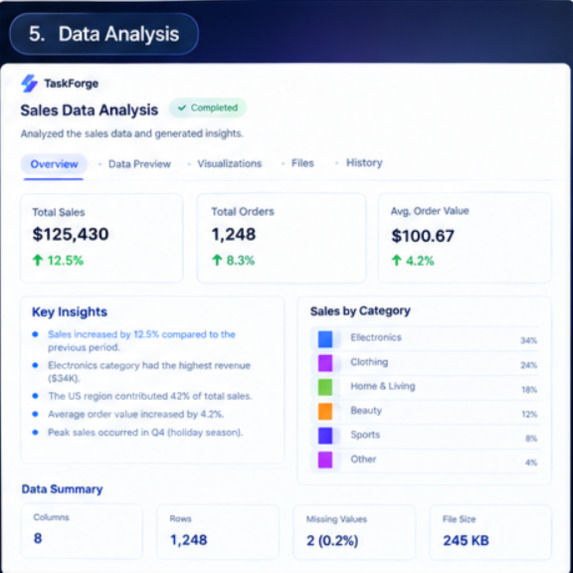573x573 pixels.
Task: Click 'The US region contributed 42%' insight
Action: 150,396
